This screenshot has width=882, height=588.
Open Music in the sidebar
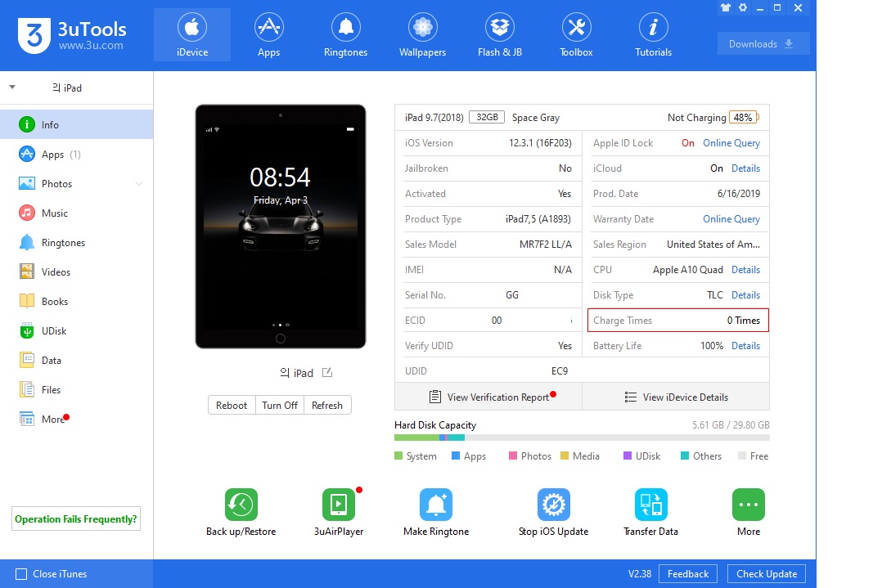77,213
